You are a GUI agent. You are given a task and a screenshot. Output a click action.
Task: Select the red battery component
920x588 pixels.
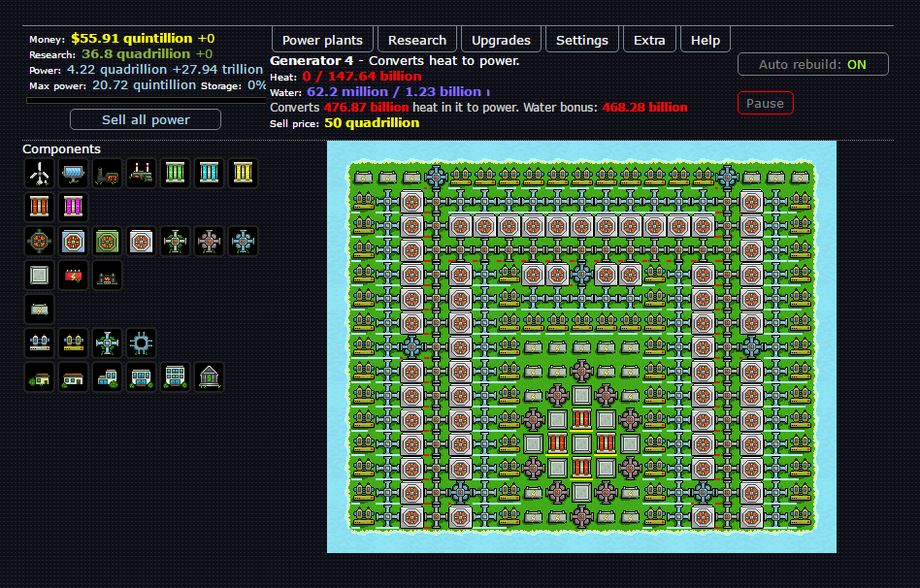74,276
